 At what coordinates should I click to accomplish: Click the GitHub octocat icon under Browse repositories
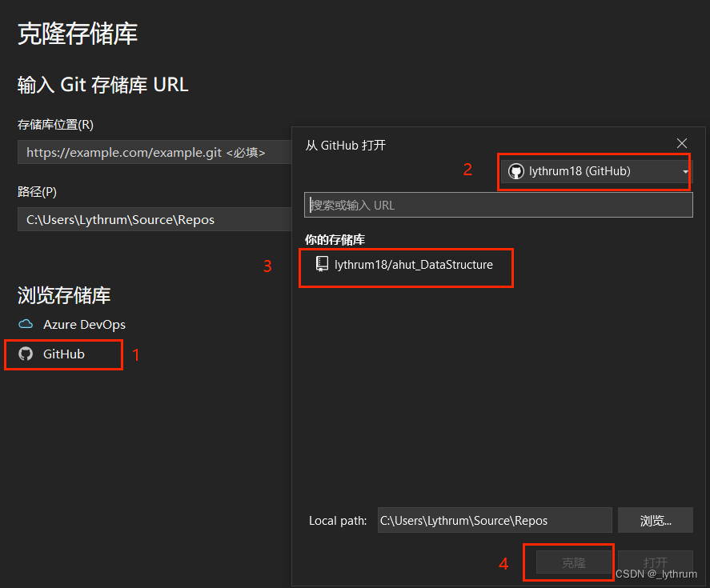[x=26, y=354]
